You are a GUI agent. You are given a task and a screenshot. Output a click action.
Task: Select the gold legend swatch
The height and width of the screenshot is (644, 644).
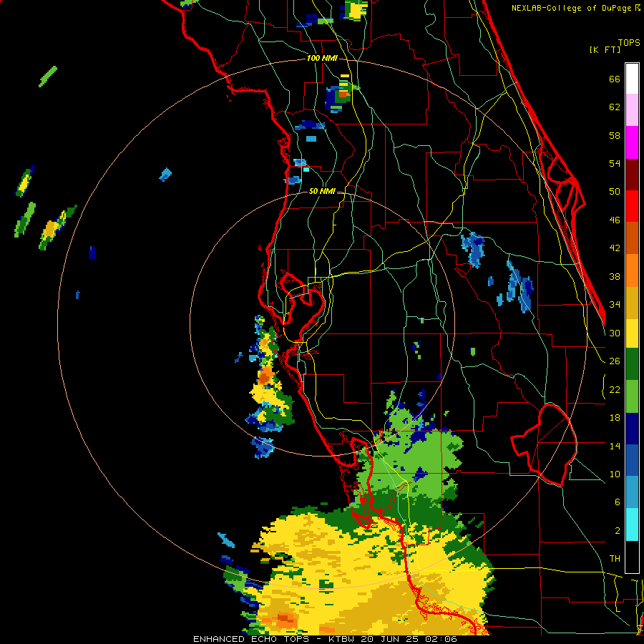[632, 302]
